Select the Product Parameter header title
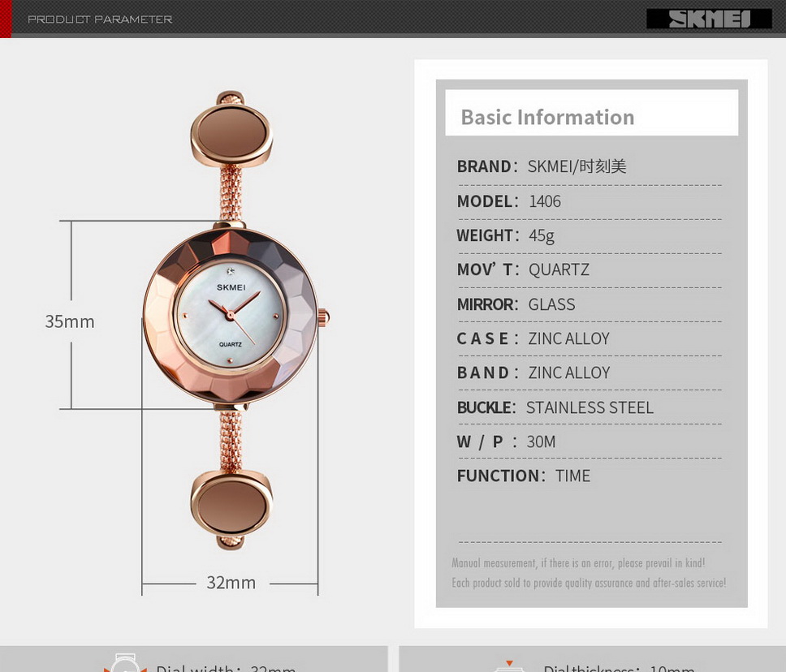Image resolution: width=786 pixels, height=672 pixels. tap(100, 19)
